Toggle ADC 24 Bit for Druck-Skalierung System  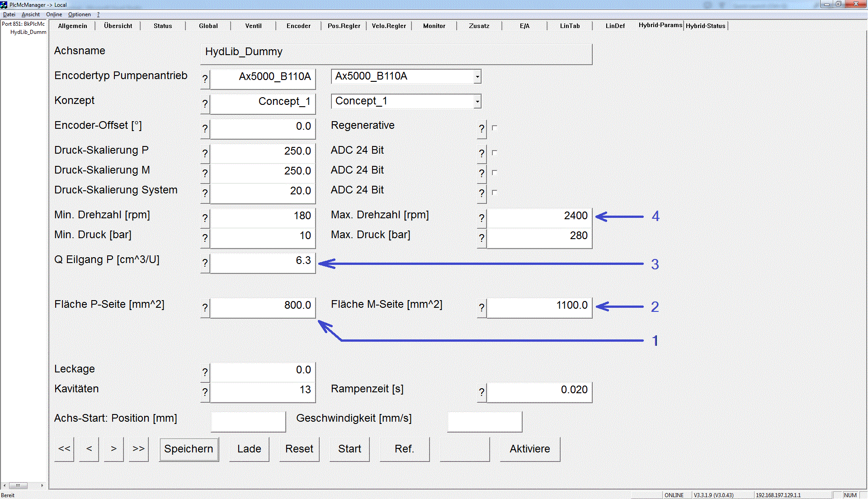pyautogui.click(x=495, y=193)
